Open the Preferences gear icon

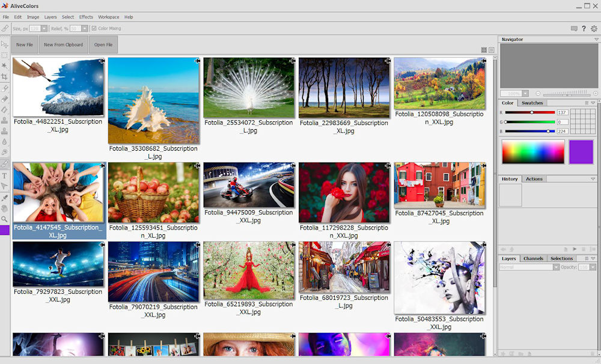594,28
